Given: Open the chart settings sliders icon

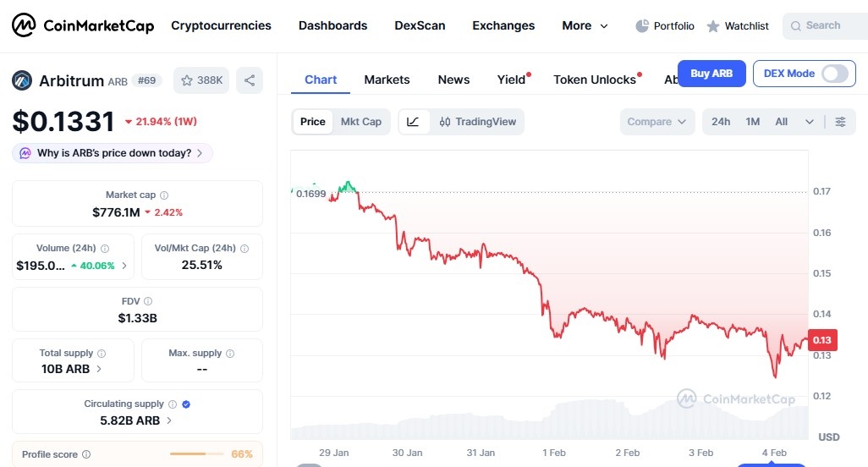Looking at the screenshot, I should [840, 122].
